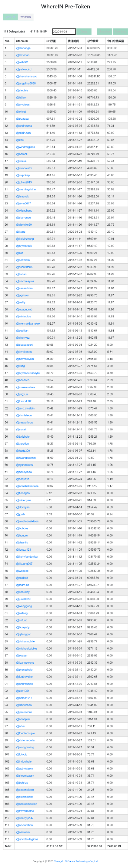
Task: Click the Steem ID column header
Action: pos(22,41)
